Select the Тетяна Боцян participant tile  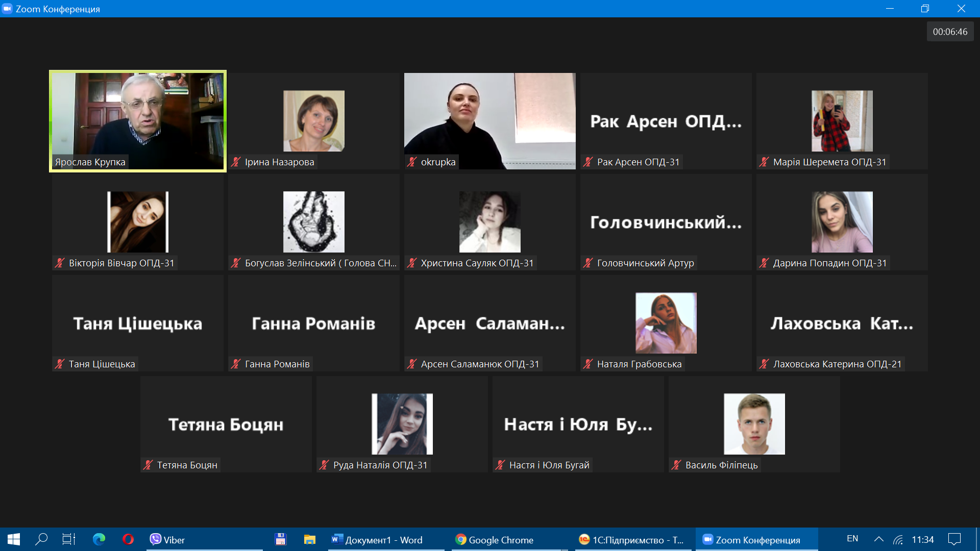[x=226, y=424]
